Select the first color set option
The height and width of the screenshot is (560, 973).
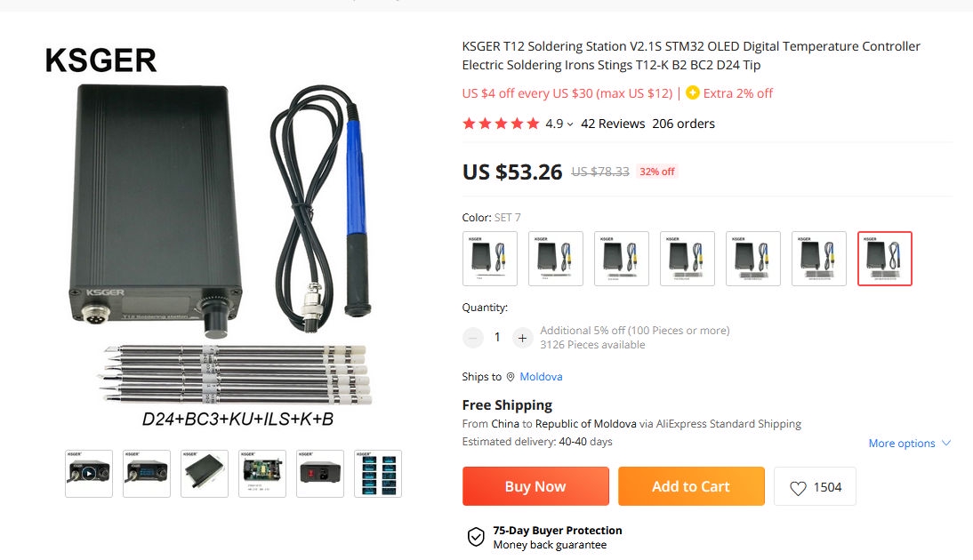pos(489,259)
